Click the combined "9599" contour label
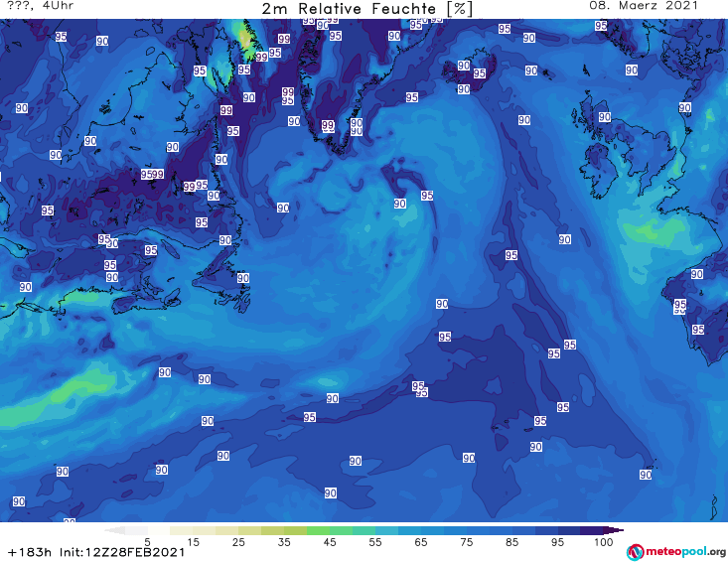This screenshot has width=728, height=562. (152, 174)
